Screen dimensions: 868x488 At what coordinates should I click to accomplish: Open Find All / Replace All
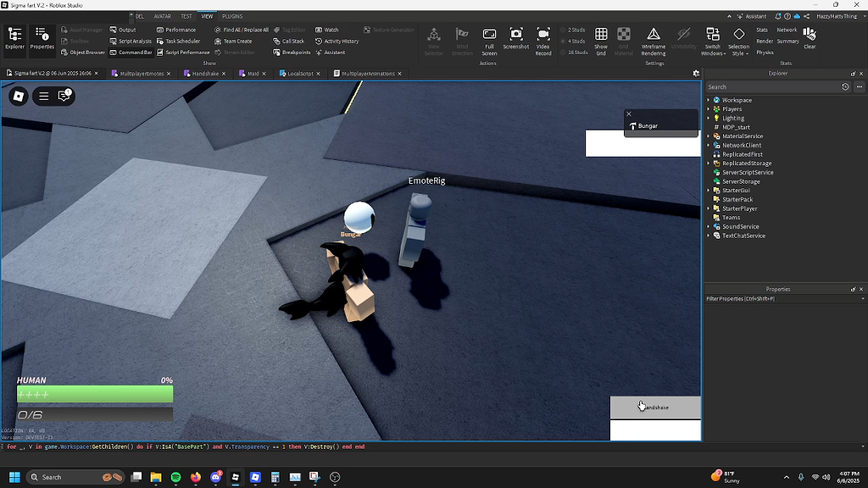[242, 30]
